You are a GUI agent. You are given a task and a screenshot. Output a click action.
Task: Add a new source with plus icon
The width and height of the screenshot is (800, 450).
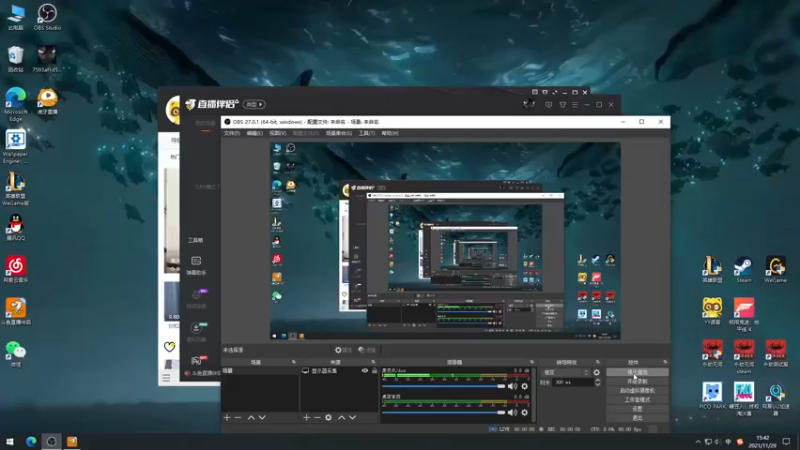coord(306,417)
